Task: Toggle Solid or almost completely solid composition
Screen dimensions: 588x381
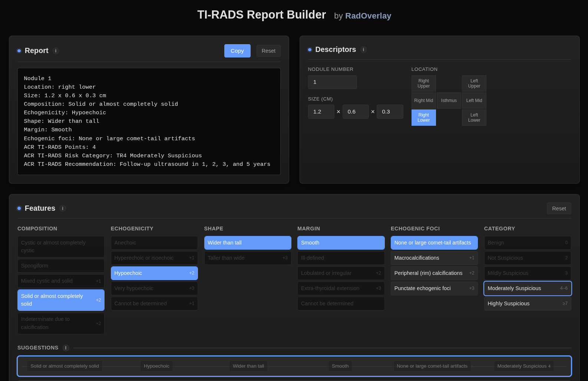Action: click(61, 300)
